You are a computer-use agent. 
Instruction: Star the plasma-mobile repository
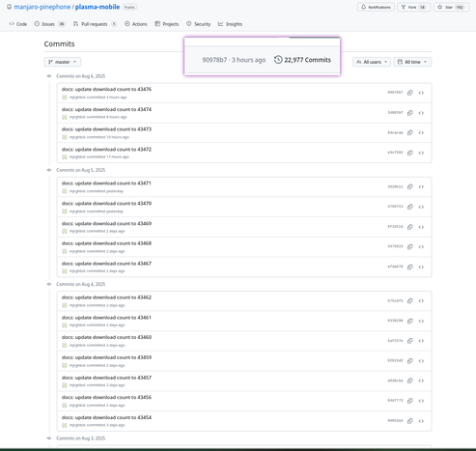pyautogui.click(x=451, y=7)
